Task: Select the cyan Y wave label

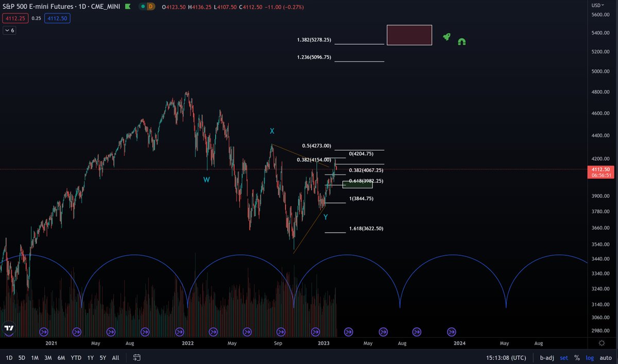Action: coord(325,217)
